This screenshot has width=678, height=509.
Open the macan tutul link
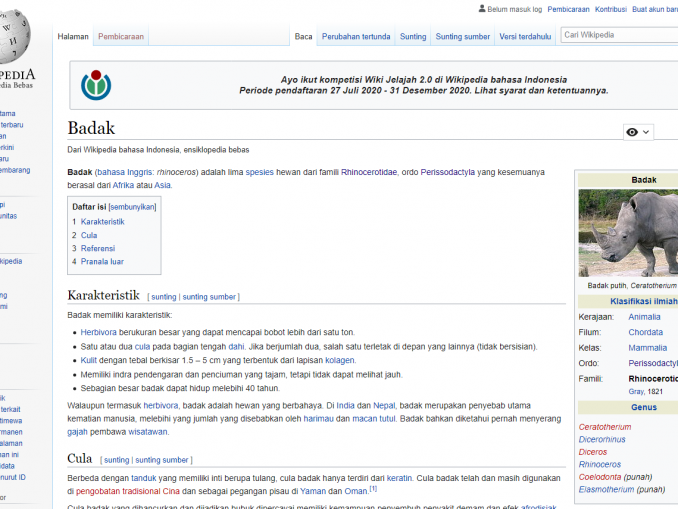click(374, 419)
